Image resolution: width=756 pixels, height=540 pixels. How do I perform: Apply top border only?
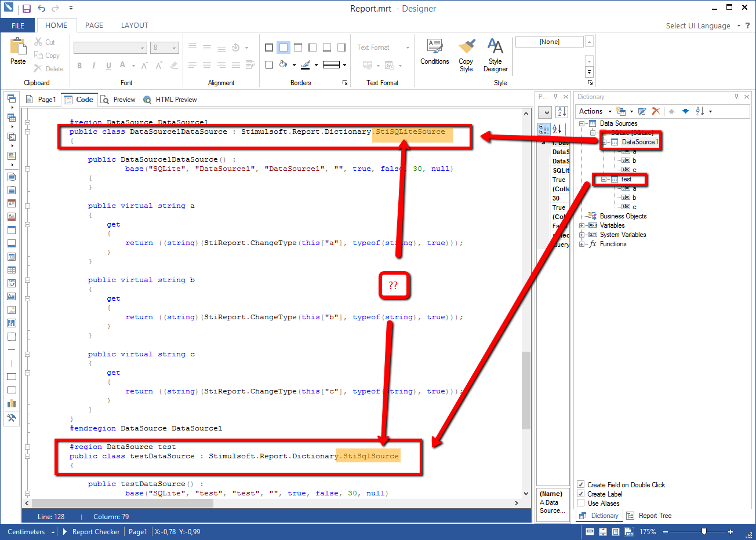coord(298,48)
